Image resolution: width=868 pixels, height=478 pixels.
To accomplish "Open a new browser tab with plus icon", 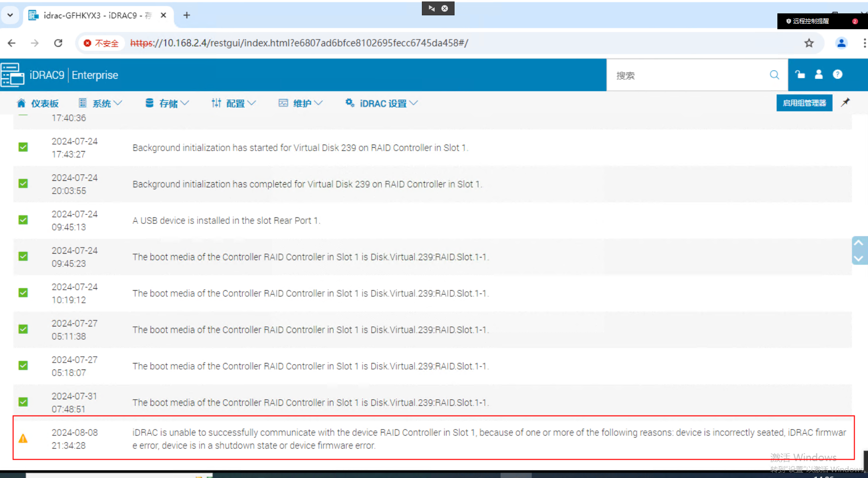I will click(x=187, y=15).
